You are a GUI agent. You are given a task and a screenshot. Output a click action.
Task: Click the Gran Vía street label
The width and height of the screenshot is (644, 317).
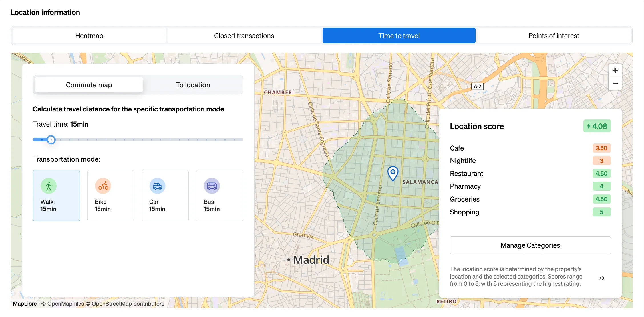(303, 235)
